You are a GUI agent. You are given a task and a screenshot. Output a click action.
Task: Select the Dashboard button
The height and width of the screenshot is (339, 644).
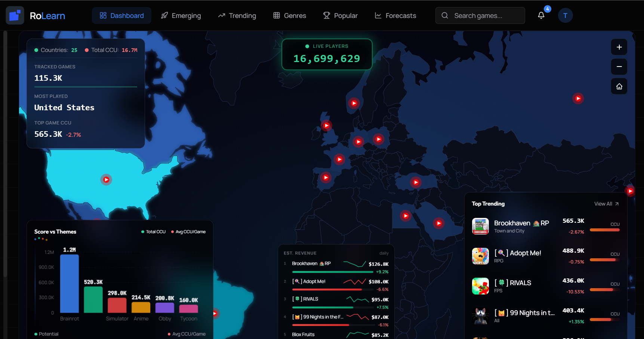[121, 15]
